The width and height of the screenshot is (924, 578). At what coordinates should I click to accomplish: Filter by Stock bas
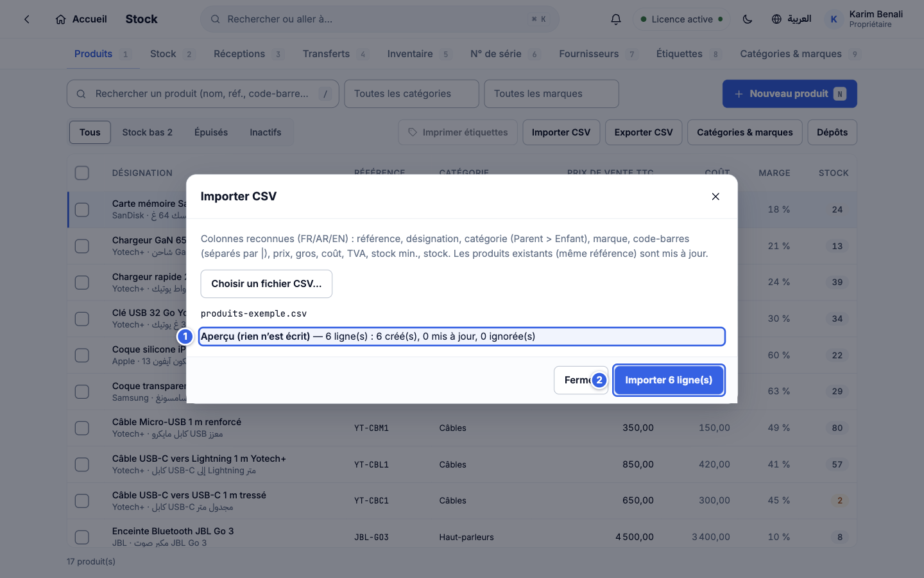pos(148,132)
